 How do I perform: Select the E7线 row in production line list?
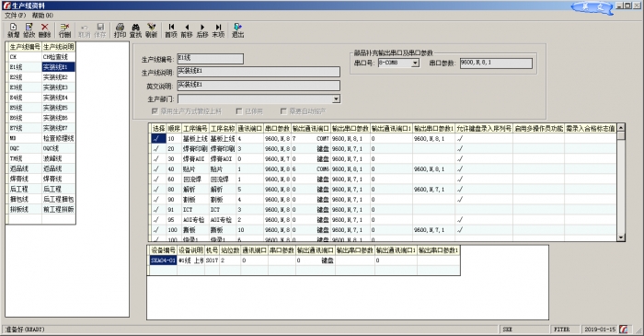click(x=41, y=128)
